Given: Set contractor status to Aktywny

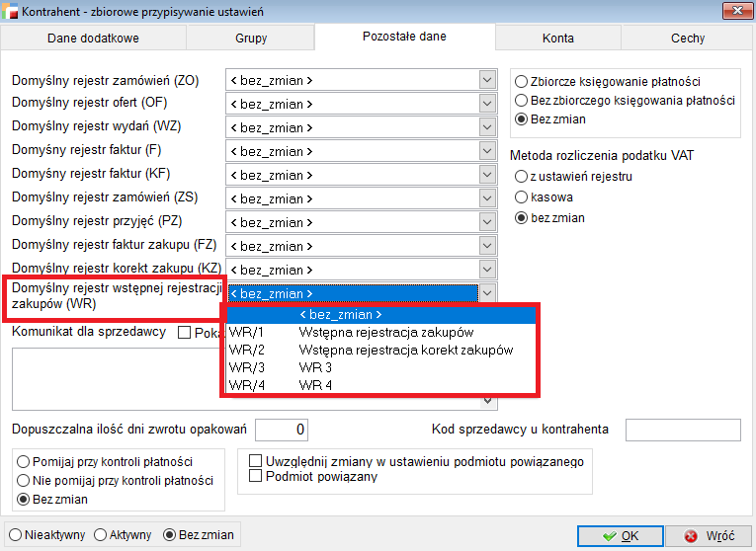Looking at the screenshot, I should [101, 535].
